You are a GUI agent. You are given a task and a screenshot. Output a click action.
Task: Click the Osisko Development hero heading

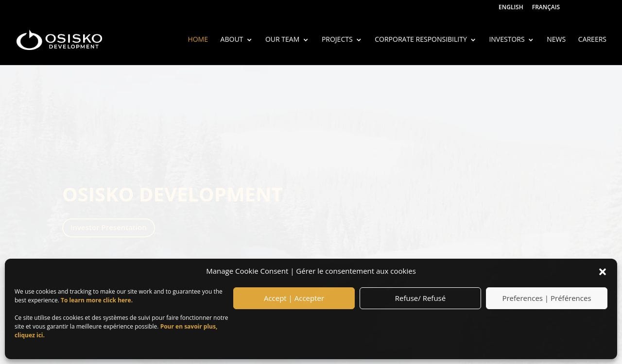pyautogui.click(x=173, y=195)
